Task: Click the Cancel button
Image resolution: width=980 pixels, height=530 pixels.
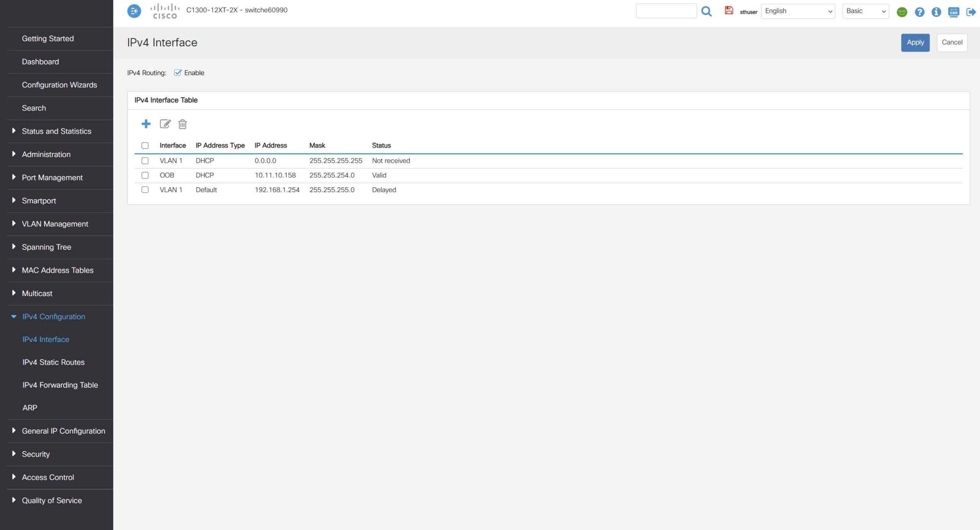Action: pos(952,43)
